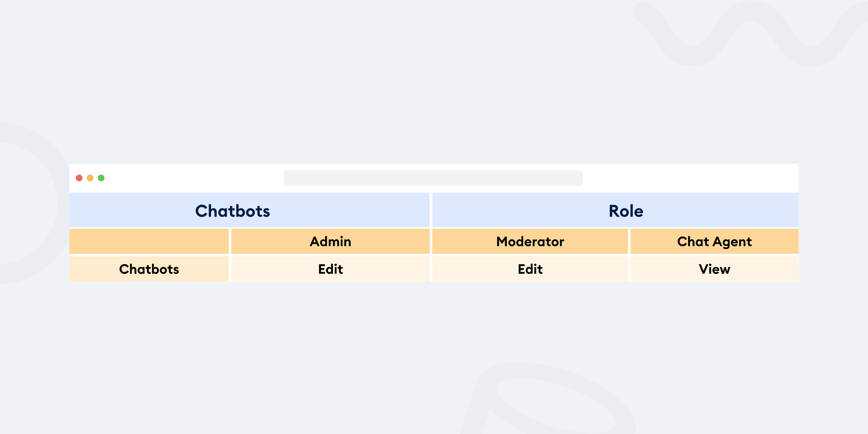868x434 pixels.
Task: Select the Chatbots header cell
Action: tap(249, 210)
